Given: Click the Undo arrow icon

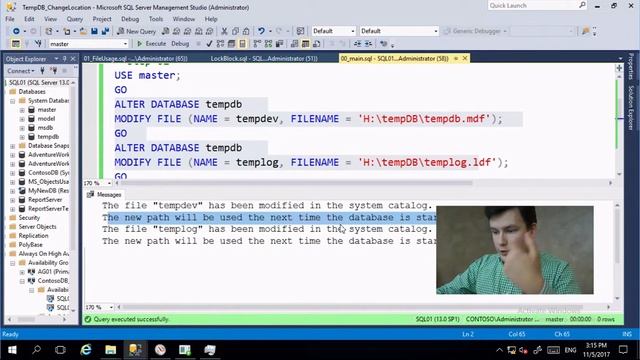Looking at the screenshot, I should tap(261, 31).
